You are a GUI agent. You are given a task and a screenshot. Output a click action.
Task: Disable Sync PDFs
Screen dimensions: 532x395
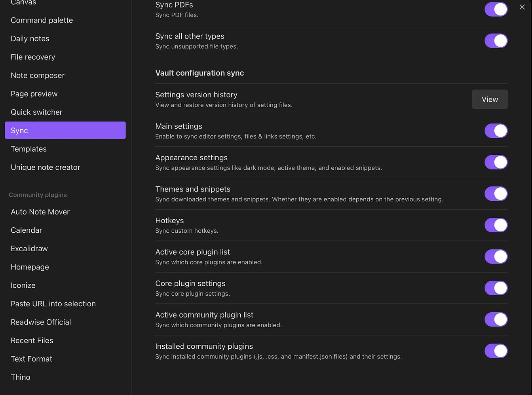[x=496, y=9]
